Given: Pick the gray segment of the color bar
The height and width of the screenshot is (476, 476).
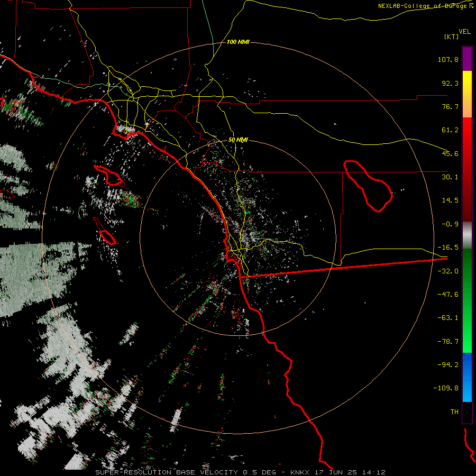Looking at the screenshot, I should tap(467, 235).
